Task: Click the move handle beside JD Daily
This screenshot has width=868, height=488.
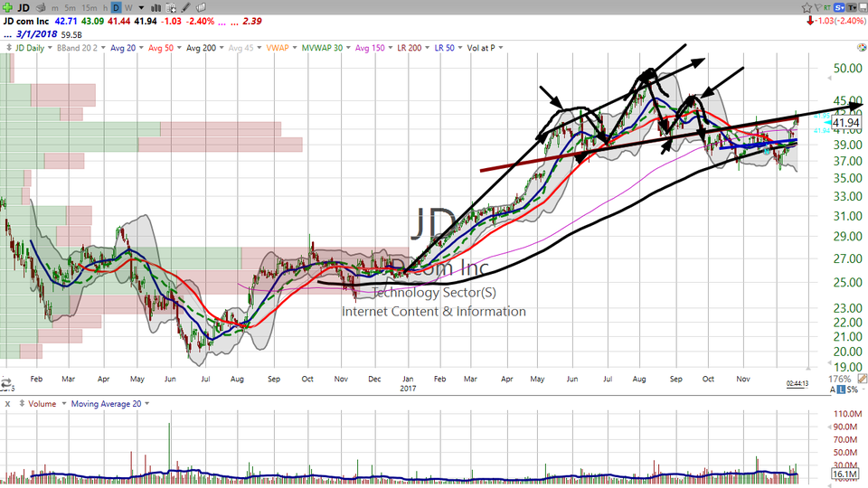Action: [9, 48]
